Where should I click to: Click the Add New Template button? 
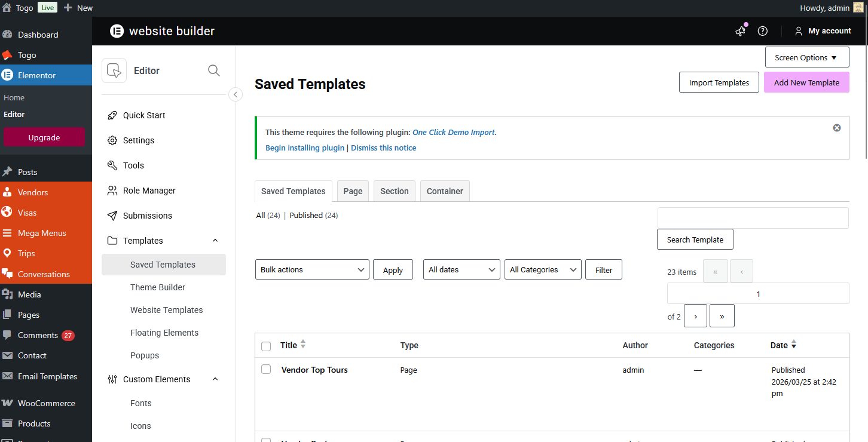(806, 82)
